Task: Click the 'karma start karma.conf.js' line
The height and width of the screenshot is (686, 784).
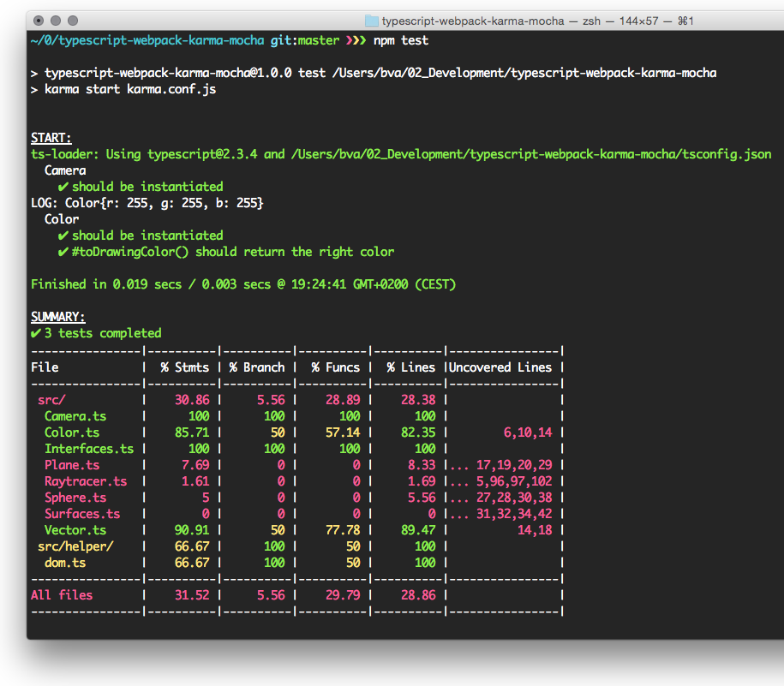Action: tap(123, 89)
